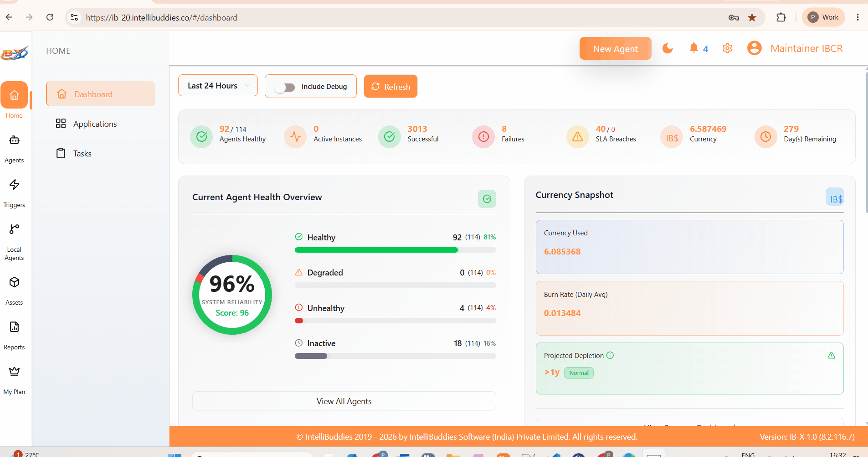Switch to dark mode moon icon

tap(668, 48)
